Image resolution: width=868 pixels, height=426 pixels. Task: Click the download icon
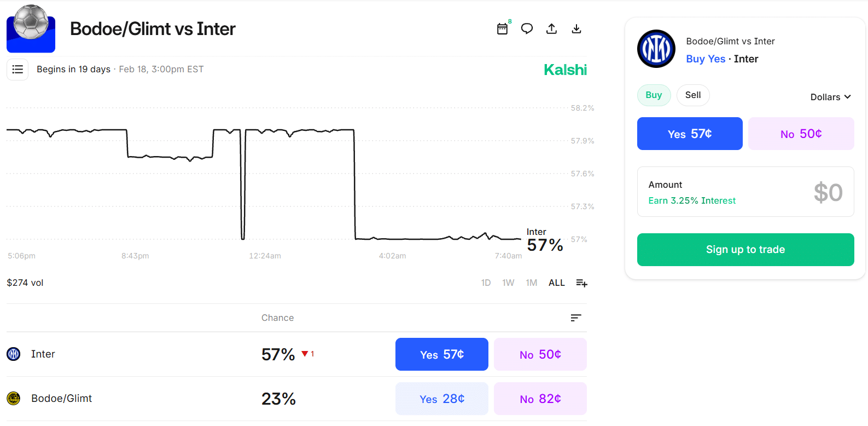(576, 29)
